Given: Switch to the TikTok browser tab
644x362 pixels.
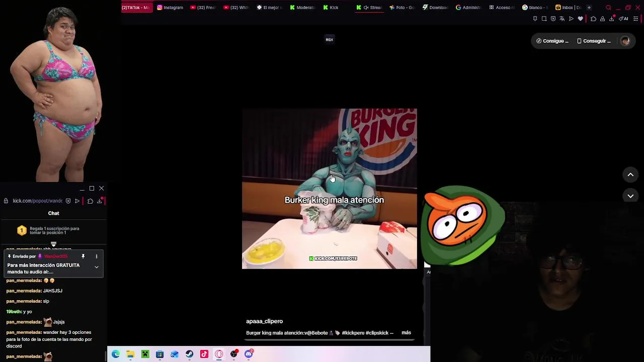Looking at the screenshot, I should (136, 8).
